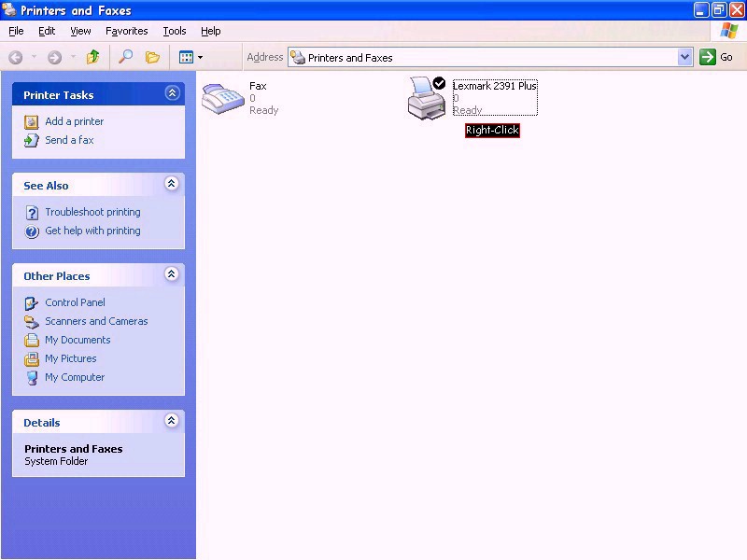Collapse the Details panel
Image resolution: width=747 pixels, height=560 pixels.
(x=172, y=421)
